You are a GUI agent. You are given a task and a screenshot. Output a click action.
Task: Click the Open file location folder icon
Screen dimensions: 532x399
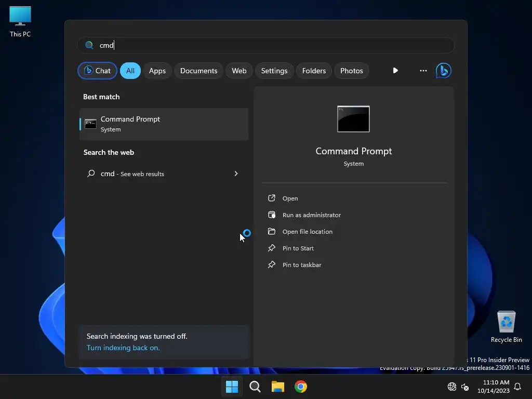tap(272, 231)
